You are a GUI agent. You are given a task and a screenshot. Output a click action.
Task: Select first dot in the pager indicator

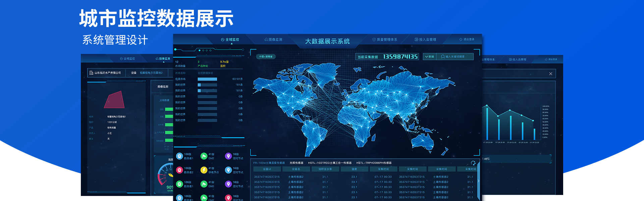click(x=200, y=50)
